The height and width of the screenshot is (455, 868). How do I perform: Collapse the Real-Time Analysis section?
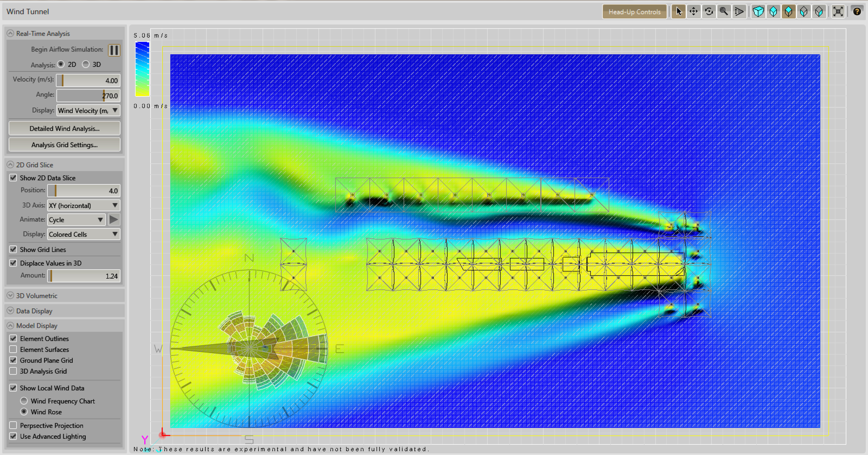click(11, 33)
